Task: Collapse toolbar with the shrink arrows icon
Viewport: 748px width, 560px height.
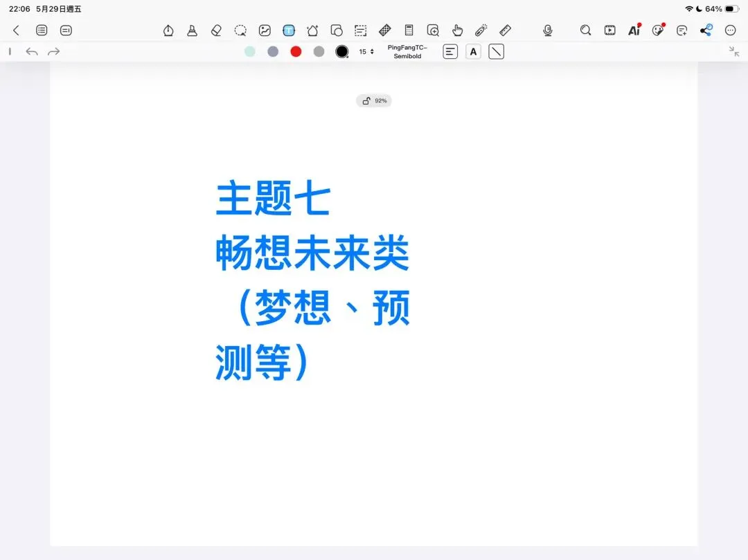Action: click(x=734, y=51)
